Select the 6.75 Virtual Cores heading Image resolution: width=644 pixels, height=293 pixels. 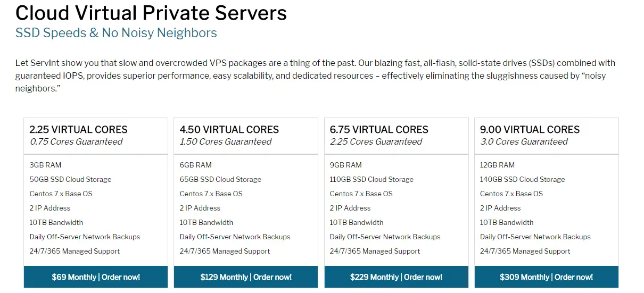pyautogui.click(x=379, y=130)
